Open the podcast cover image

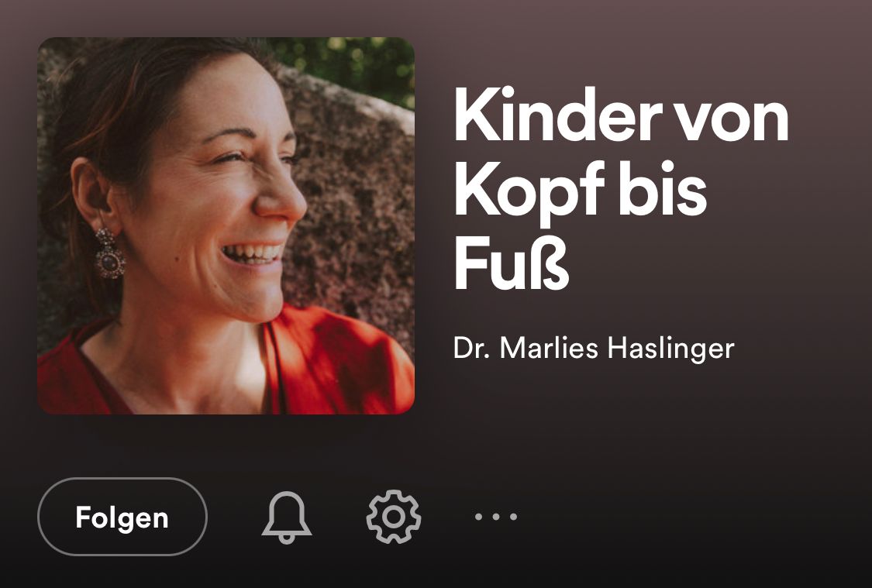pos(226,225)
